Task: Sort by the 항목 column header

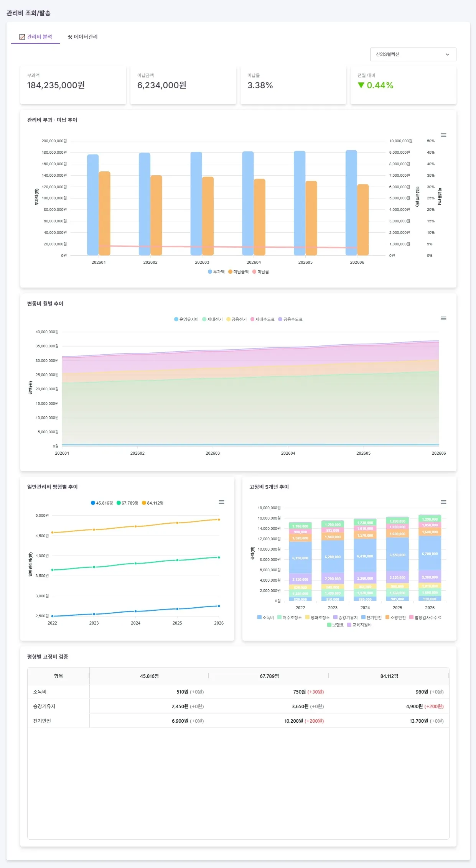Action: click(58, 676)
